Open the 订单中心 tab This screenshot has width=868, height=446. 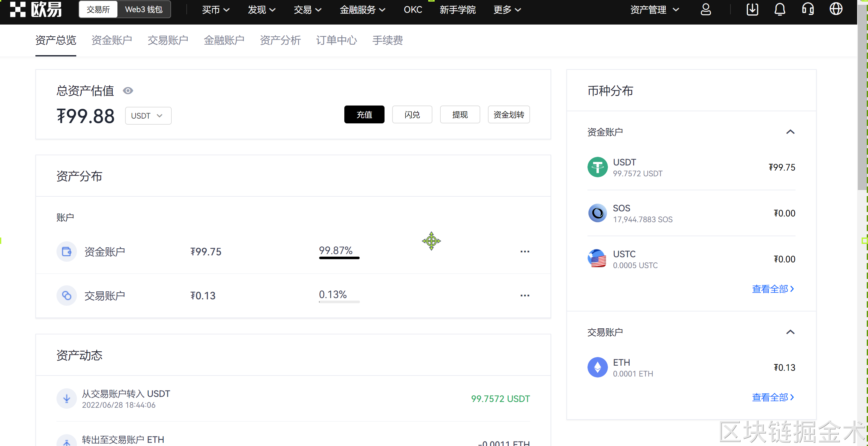tap(336, 40)
